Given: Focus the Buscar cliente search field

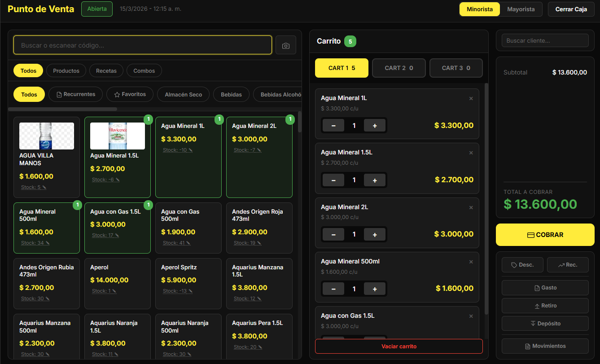Looking at the screenshot, I should [545, 40].
